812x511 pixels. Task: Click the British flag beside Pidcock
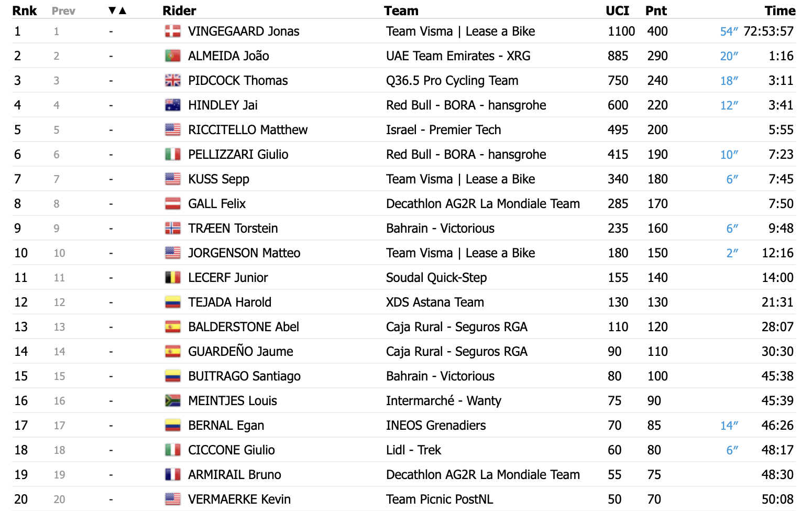point(172,81)
